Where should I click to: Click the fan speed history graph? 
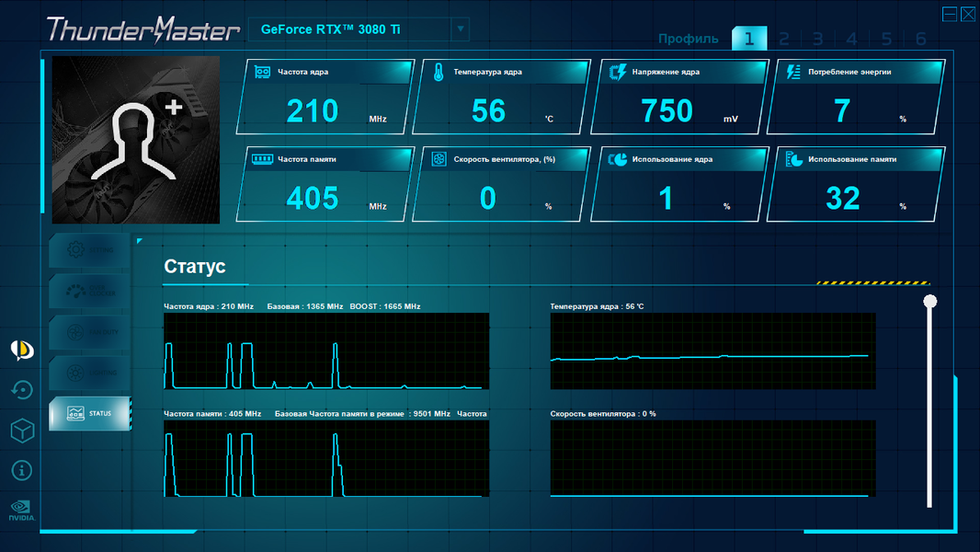712,459
